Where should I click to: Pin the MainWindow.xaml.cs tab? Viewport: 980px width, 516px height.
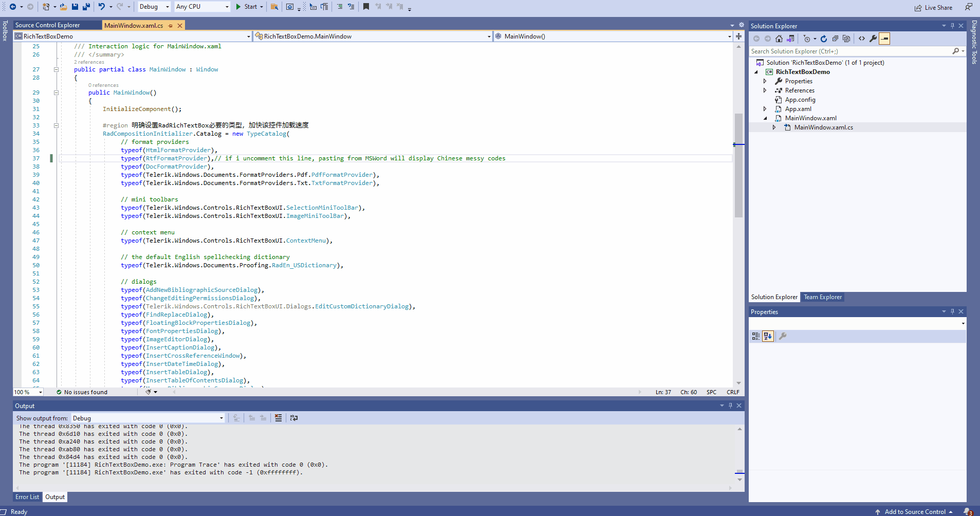pyautogui.click(x=170, y=25)
